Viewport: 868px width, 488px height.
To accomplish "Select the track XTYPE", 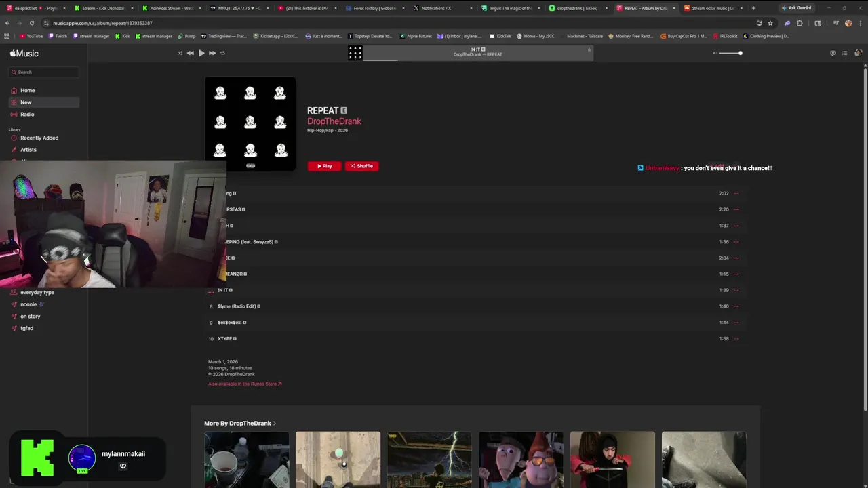I will point(475,339).
